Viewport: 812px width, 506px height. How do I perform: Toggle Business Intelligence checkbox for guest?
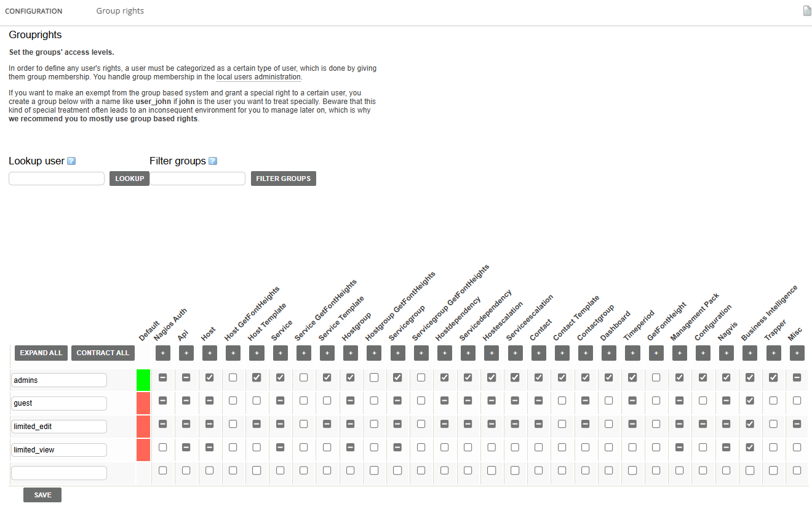click(x=750, y=401)
